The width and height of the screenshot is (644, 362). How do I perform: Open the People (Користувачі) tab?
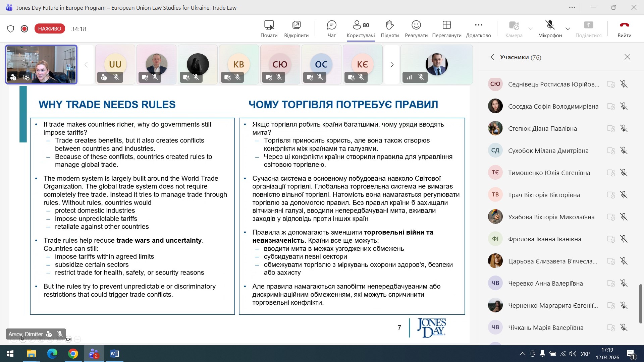pos(361,25)
